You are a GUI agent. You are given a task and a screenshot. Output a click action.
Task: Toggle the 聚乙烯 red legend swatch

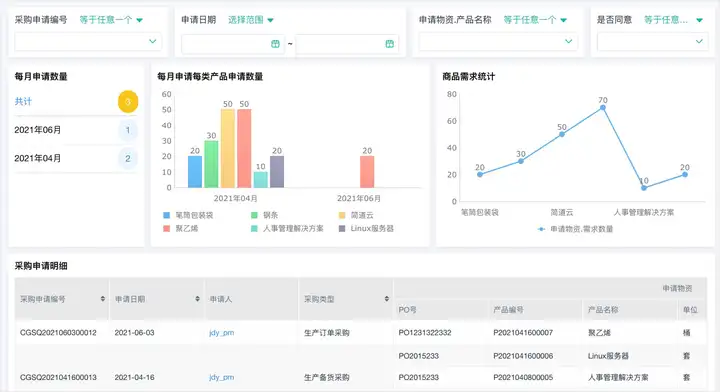point(167,228)
